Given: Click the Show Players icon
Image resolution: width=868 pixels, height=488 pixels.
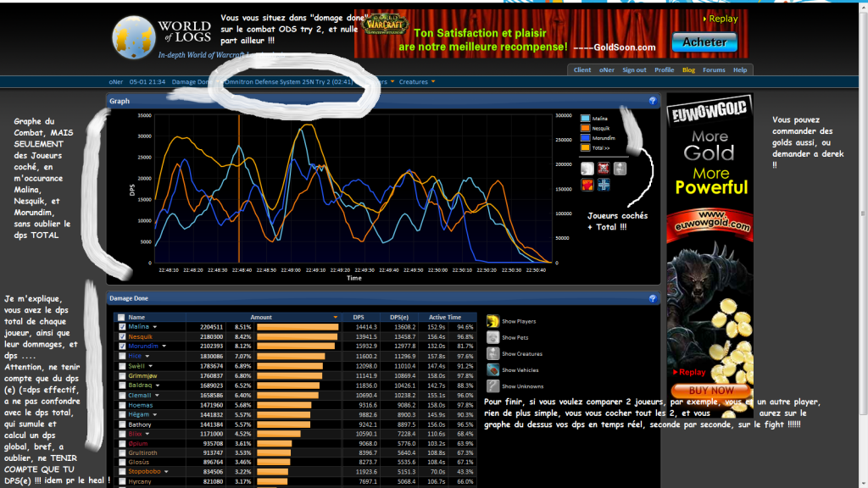Looking at the screenshot, I should pyautogui.click(x=492, y=321).
